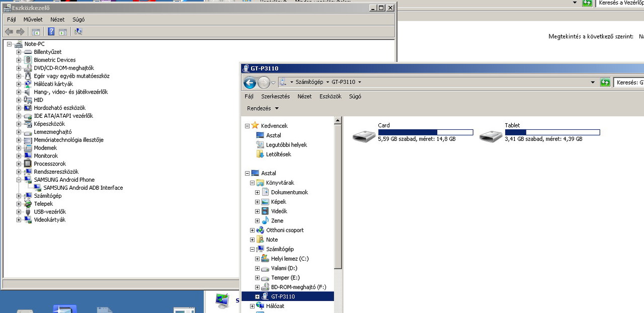
Task: Expand Monitorok node
Action: pyautogui.click(x=19, y=156)
